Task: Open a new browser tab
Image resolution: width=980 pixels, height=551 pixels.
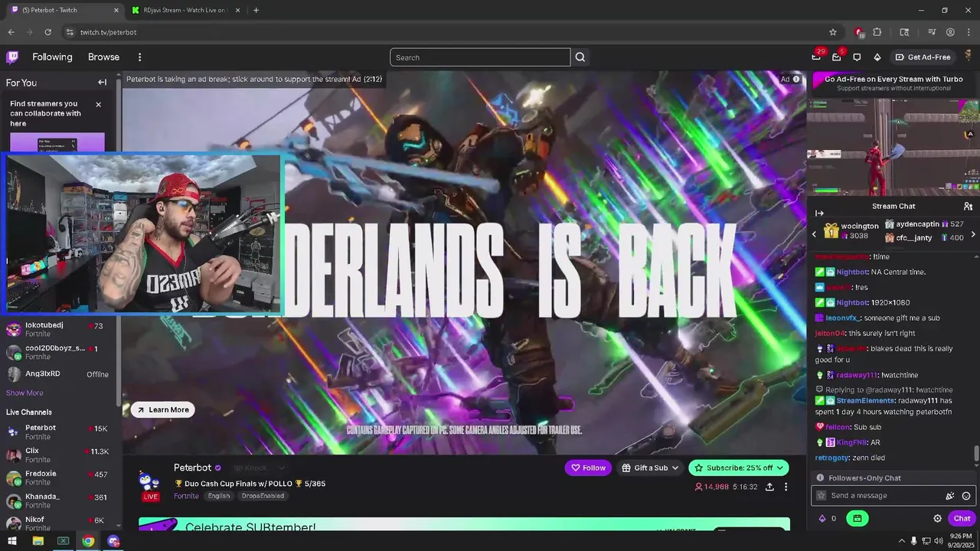Action: [256, 10]
